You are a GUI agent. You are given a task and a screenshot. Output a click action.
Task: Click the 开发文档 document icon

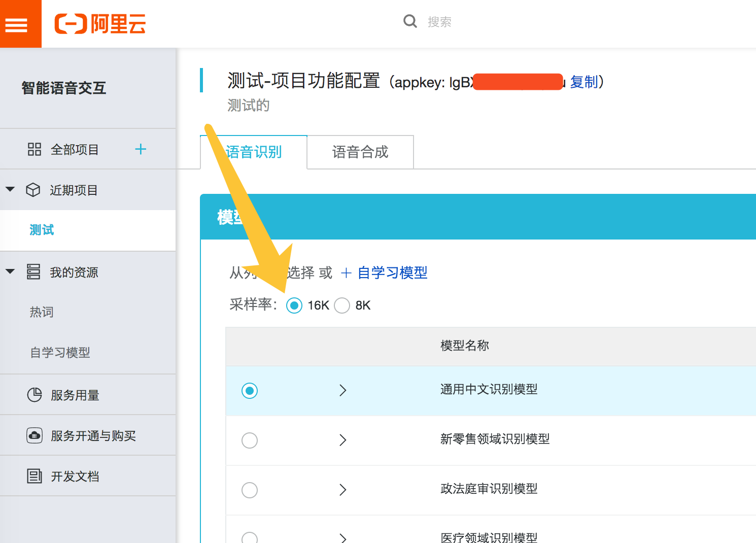(34, 476)
